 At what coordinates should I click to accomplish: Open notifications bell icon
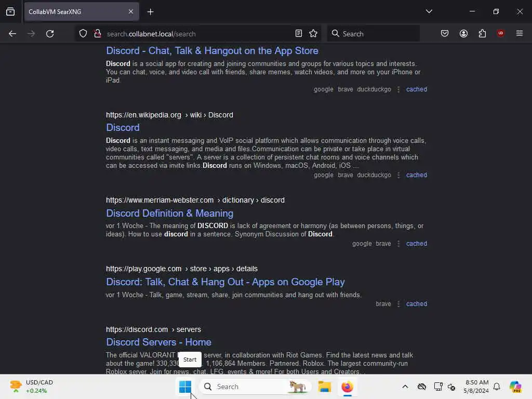497,387
